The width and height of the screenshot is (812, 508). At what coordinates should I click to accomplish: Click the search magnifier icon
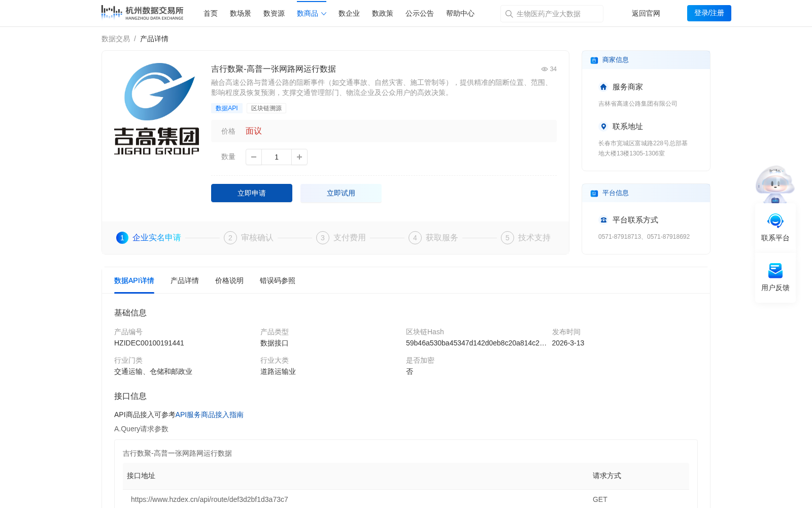[x=509, y=14]
